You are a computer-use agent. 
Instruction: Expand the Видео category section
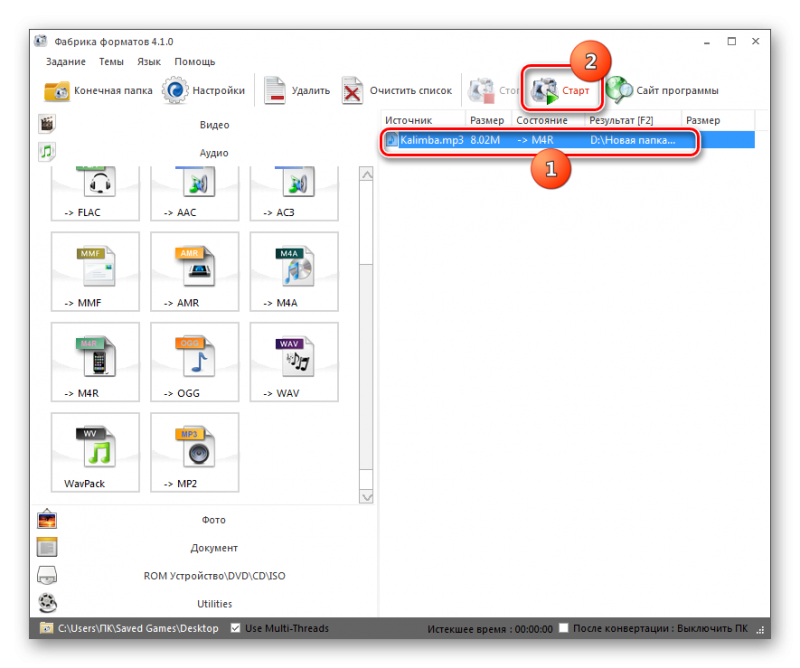click(x=214, y=125)
